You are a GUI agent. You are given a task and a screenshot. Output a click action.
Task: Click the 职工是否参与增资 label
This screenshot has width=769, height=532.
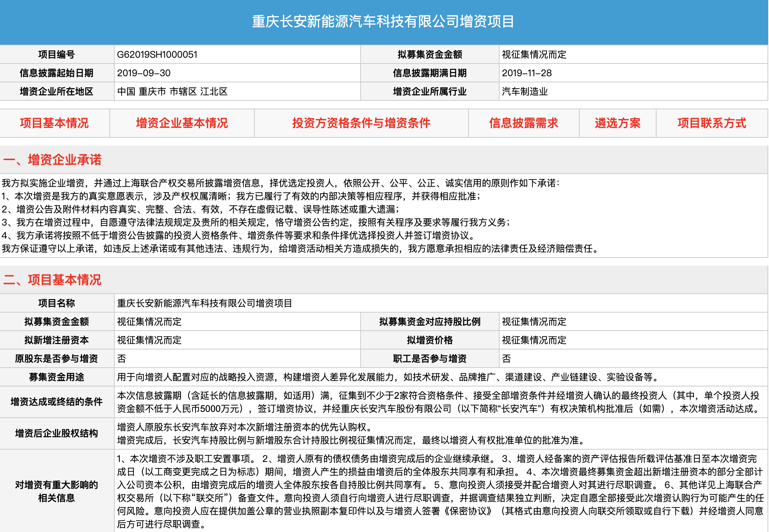pos(430,359)
